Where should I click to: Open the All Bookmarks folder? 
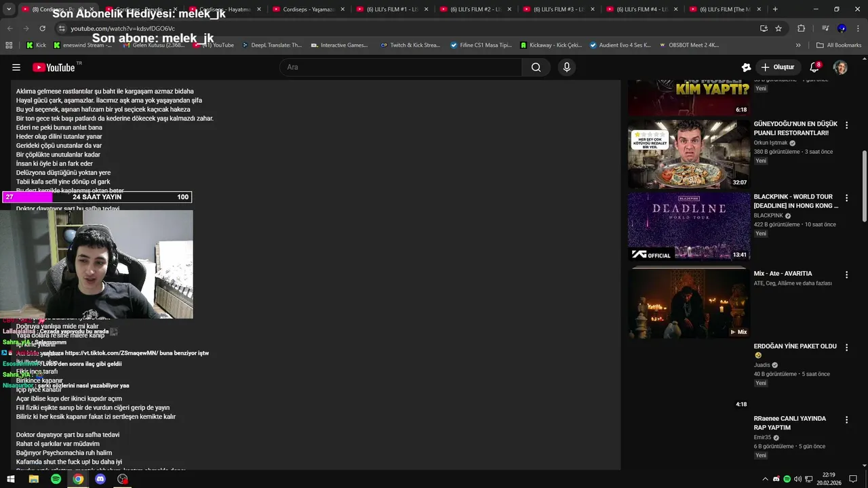coord(839,45)
